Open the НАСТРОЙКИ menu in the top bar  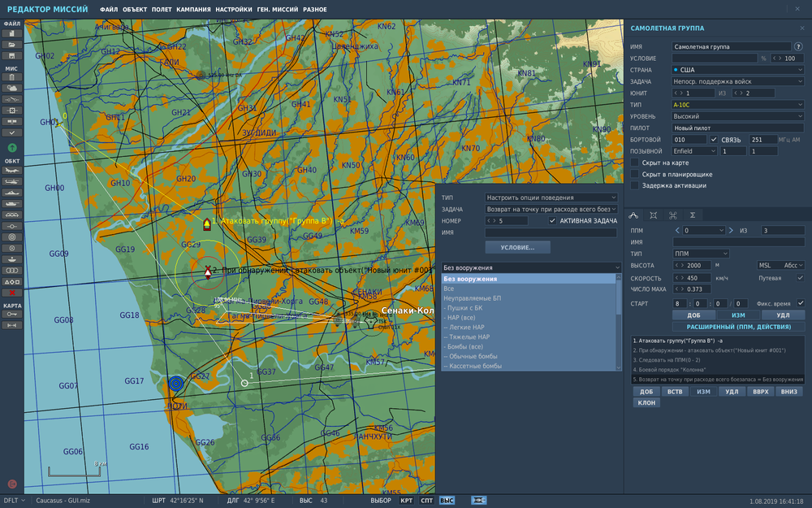coord(233,10)
